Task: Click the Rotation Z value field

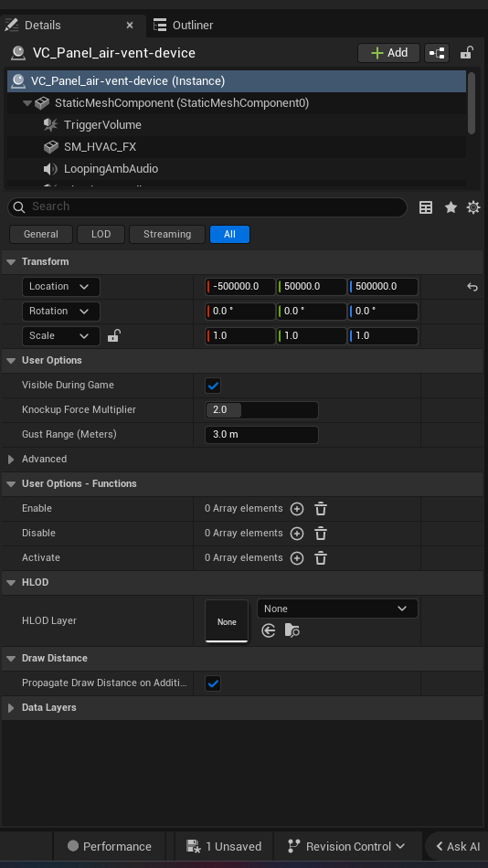Action: pyautogui.click(x=383, y=311)
